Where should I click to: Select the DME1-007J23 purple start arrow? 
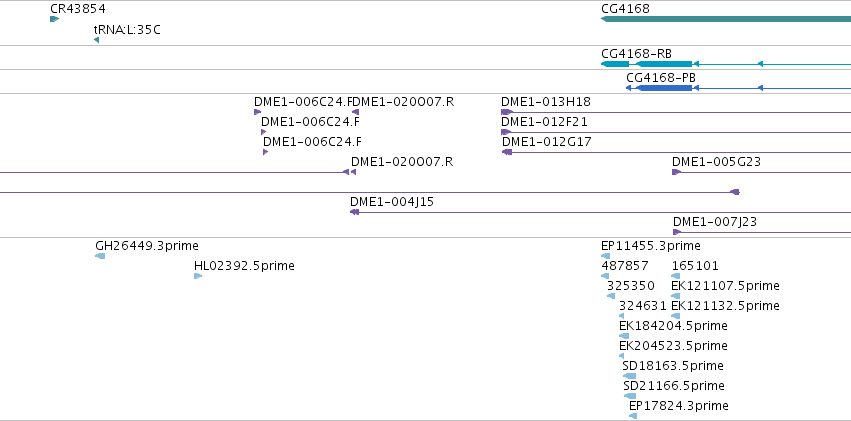(x=677, y=232)
